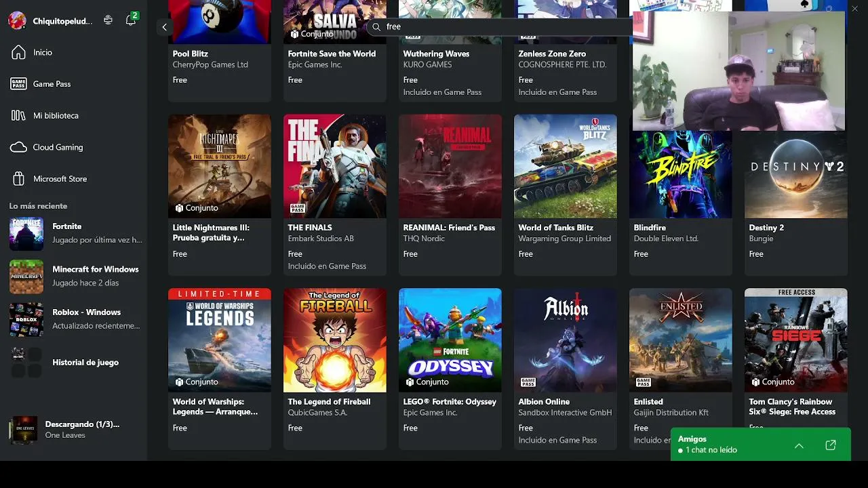Click "QubicGames S.A." publisher text
This screenshot has height=488, width=868.
coord(319,413)
